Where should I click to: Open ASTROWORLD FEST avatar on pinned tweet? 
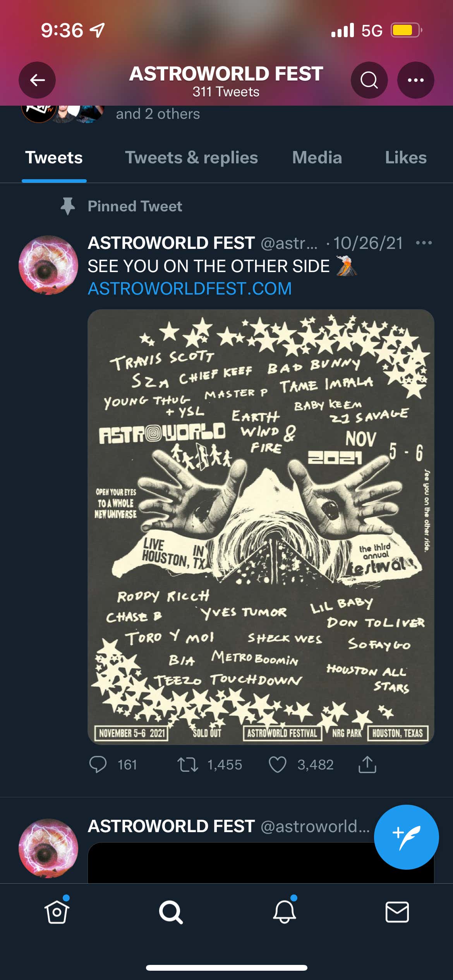coord(48,265)
